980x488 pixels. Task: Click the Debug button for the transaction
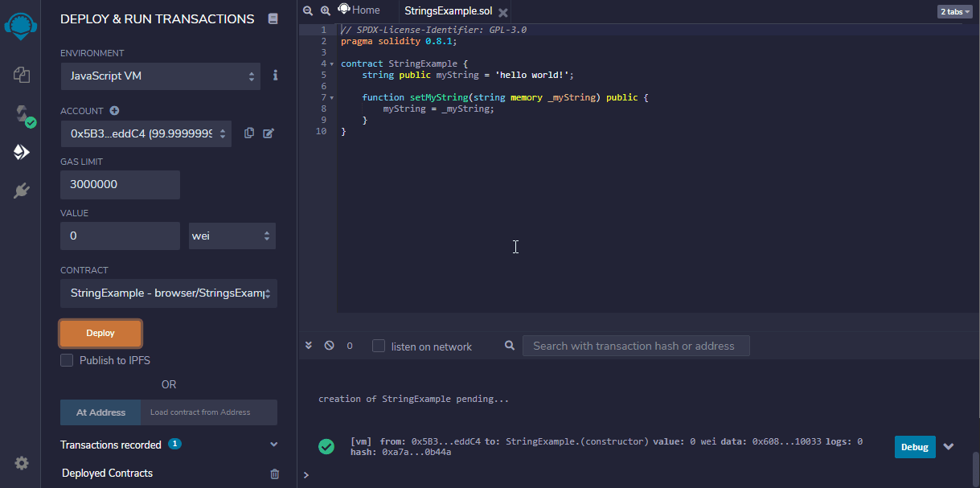tap(915, 447)
